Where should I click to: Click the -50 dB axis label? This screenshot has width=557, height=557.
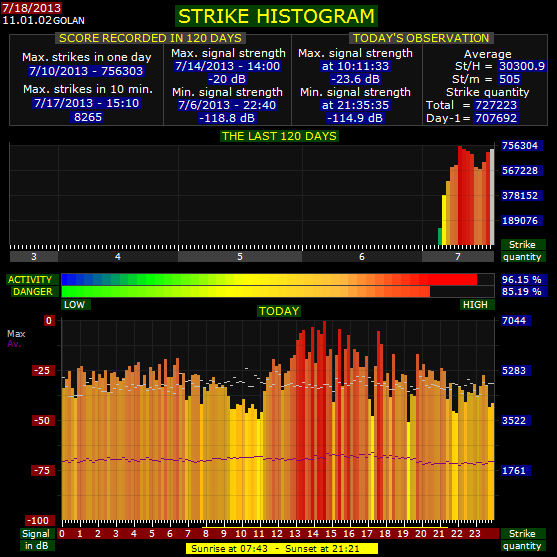42,421
